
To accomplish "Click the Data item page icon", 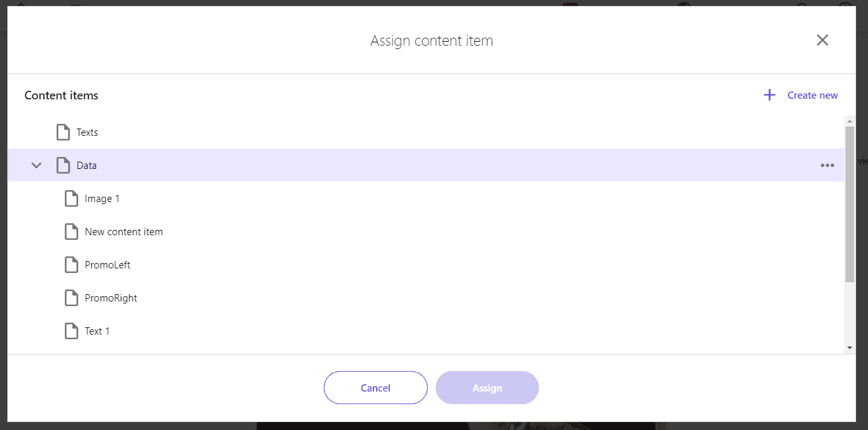I will (63, 165).
